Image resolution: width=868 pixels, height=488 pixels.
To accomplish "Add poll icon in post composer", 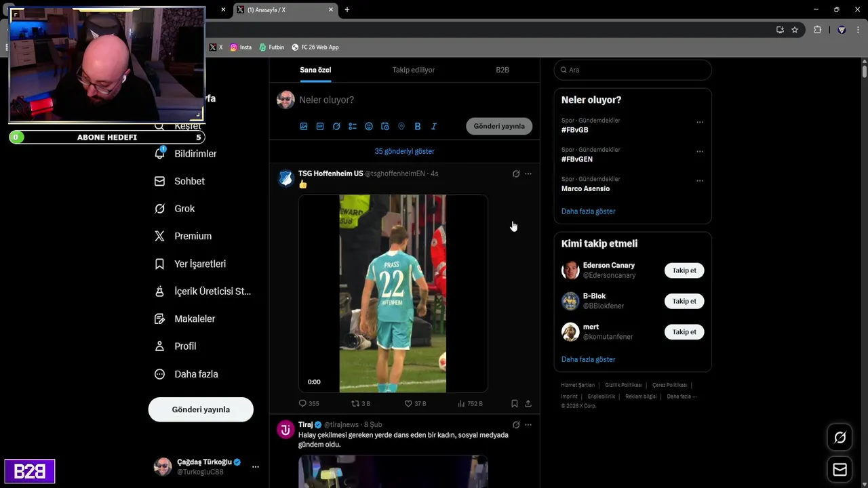I will tap(353, 126).
